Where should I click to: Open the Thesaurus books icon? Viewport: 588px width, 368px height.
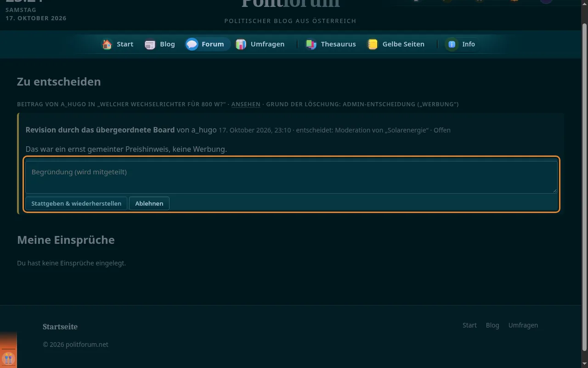(311, 44)
